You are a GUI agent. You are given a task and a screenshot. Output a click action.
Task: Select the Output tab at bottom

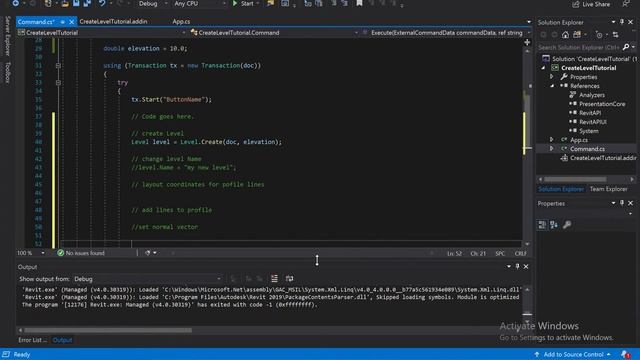pyautogui.click(x=62, y=340)
